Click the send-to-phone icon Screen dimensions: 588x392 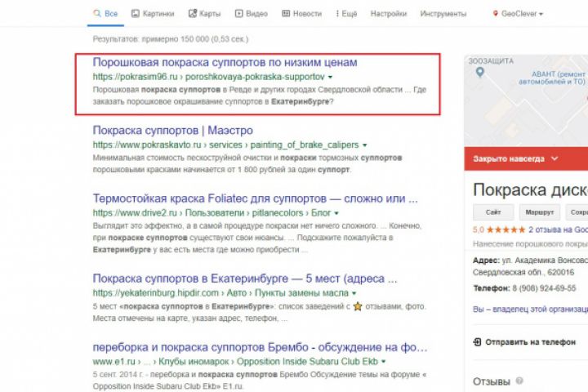coord(478,343)
